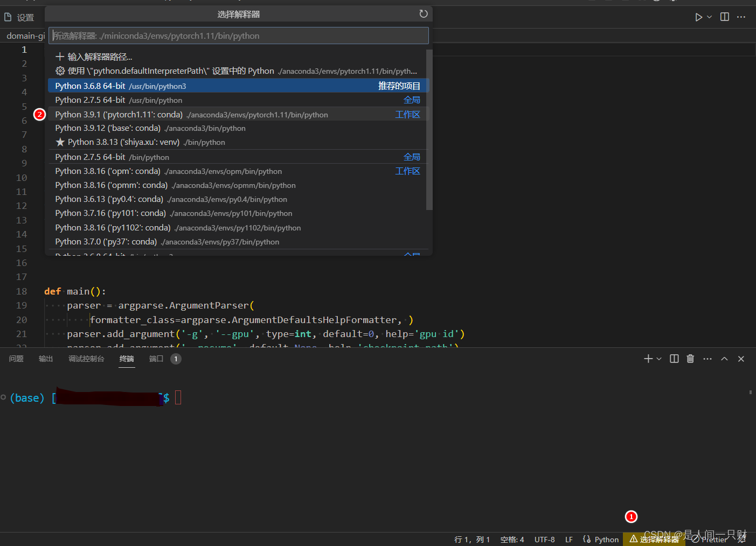Click the Run Python File play icon

698,17
